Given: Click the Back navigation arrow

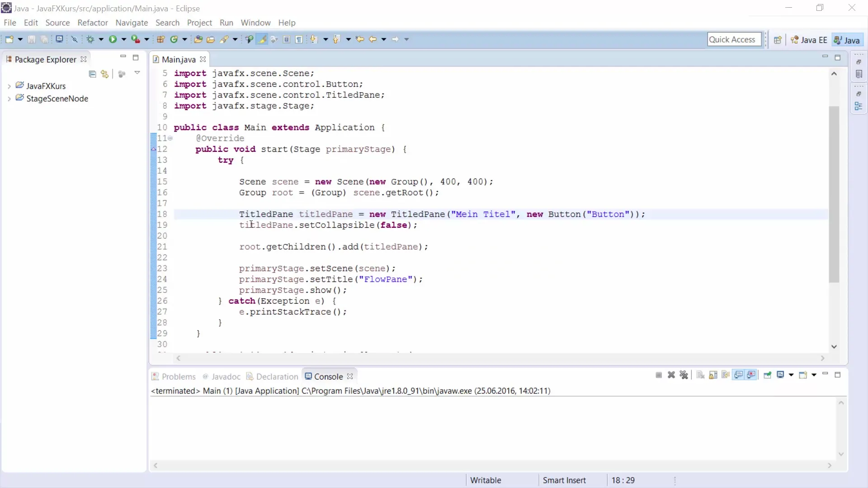Looking at the screenshot, I should [373, 39].
